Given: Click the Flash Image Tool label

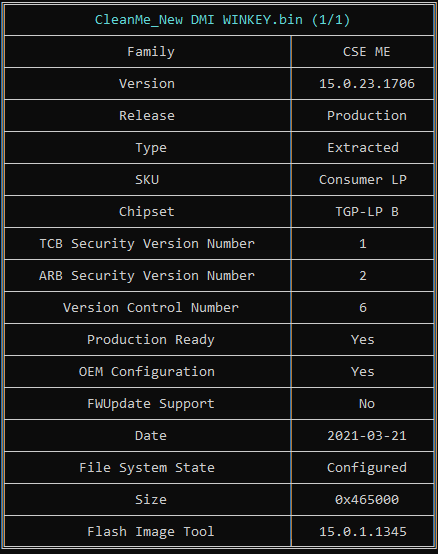Looking at the screenshot, I should (151, 532).
